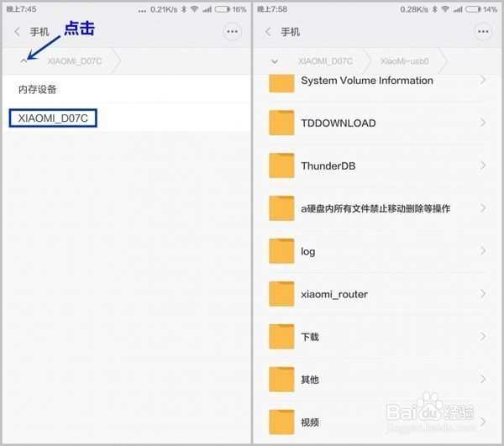
Task: Click folder icon for 视频
Action: click(281, 422)
